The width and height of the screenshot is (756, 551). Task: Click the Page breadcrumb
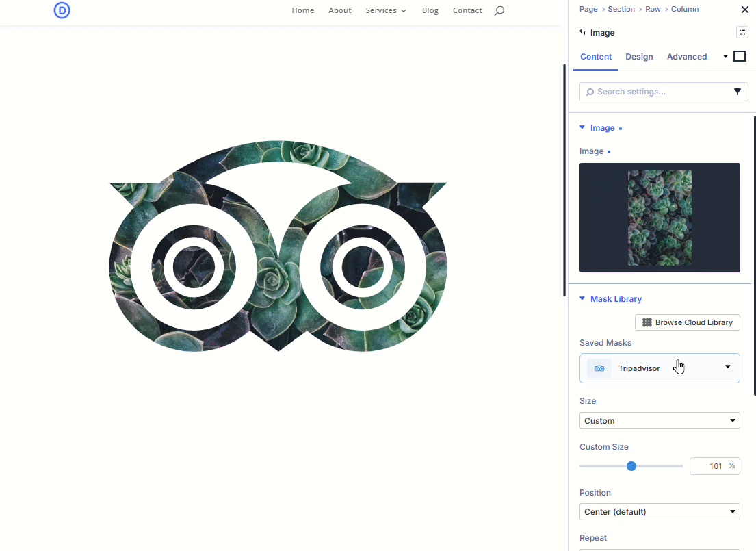point(588,9)
